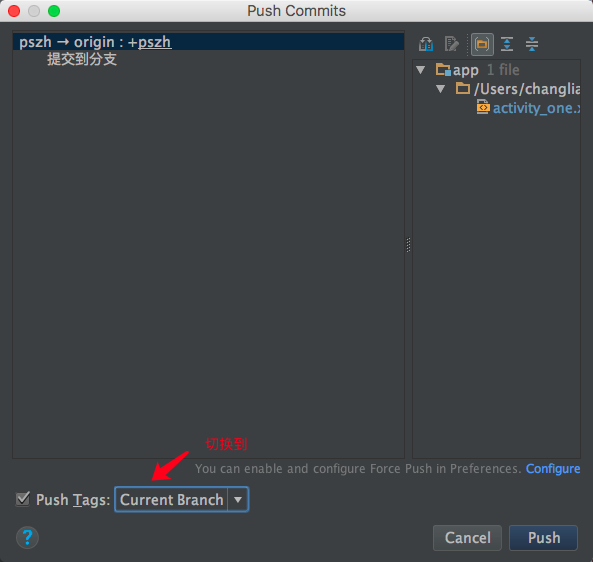Open help with the question mark icon

(27, 537)
